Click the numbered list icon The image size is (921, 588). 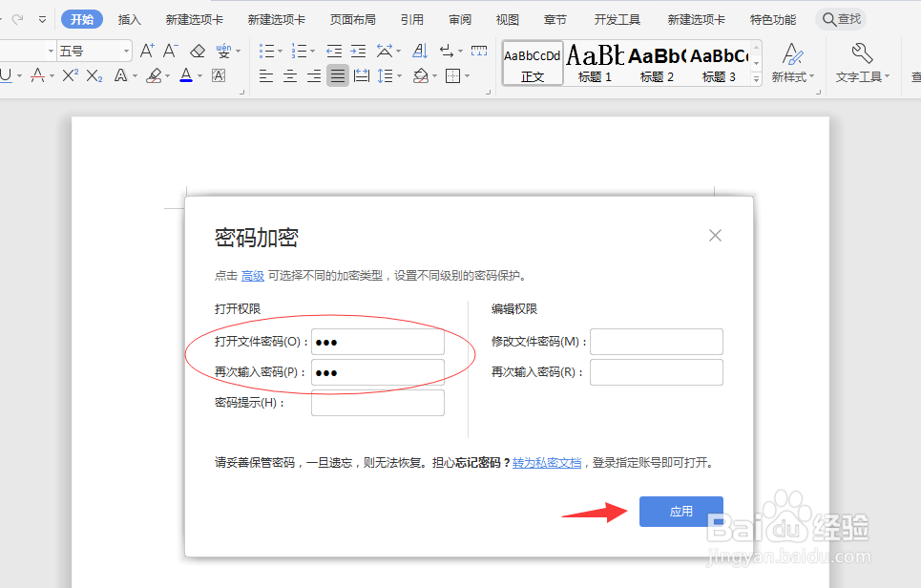click(x=299, y=52)
